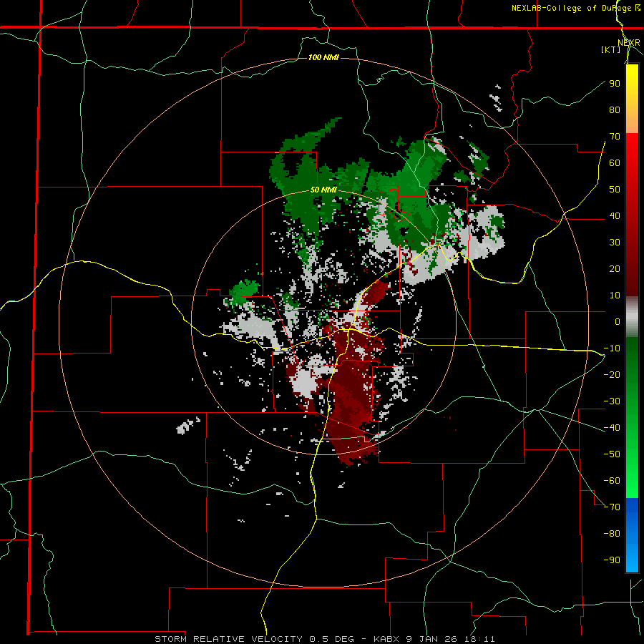Click the blue bottom segment of color bar
Screen dimensions: 644x644
coord(632,535)
